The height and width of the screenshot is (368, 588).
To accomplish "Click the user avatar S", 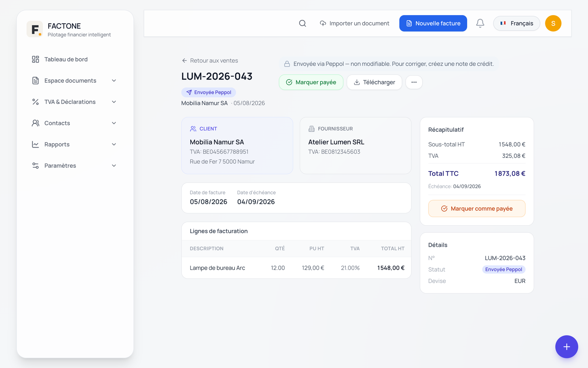I will click(553, 23).
